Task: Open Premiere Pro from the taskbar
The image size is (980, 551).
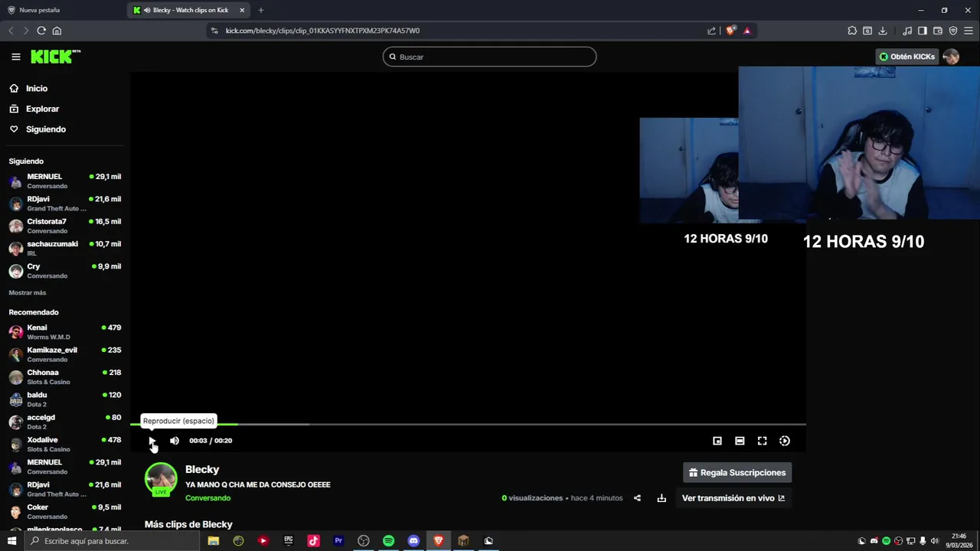Action: point(338,541)
